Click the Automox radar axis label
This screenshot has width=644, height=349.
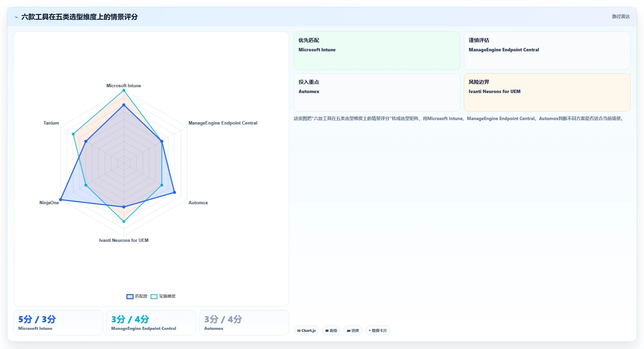point(198,203)
